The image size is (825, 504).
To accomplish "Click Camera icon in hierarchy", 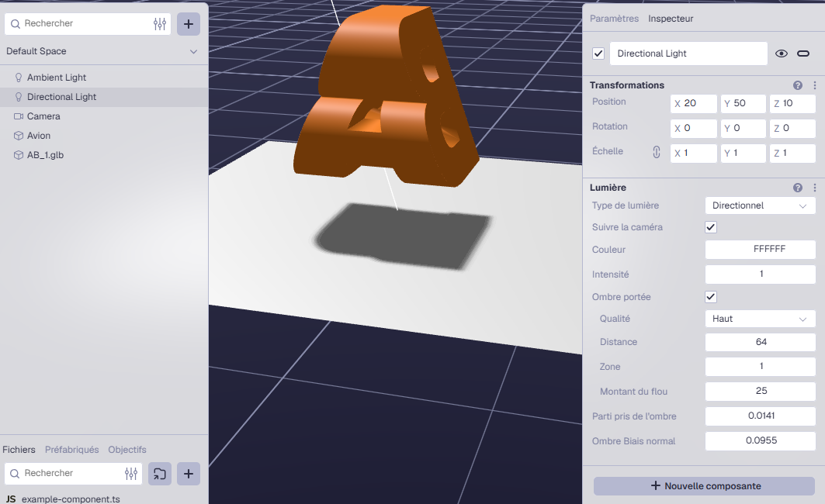I will [x=19, y=116].
